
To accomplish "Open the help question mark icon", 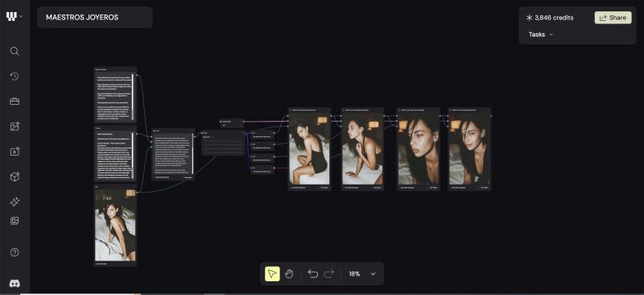I will point(14,252).
